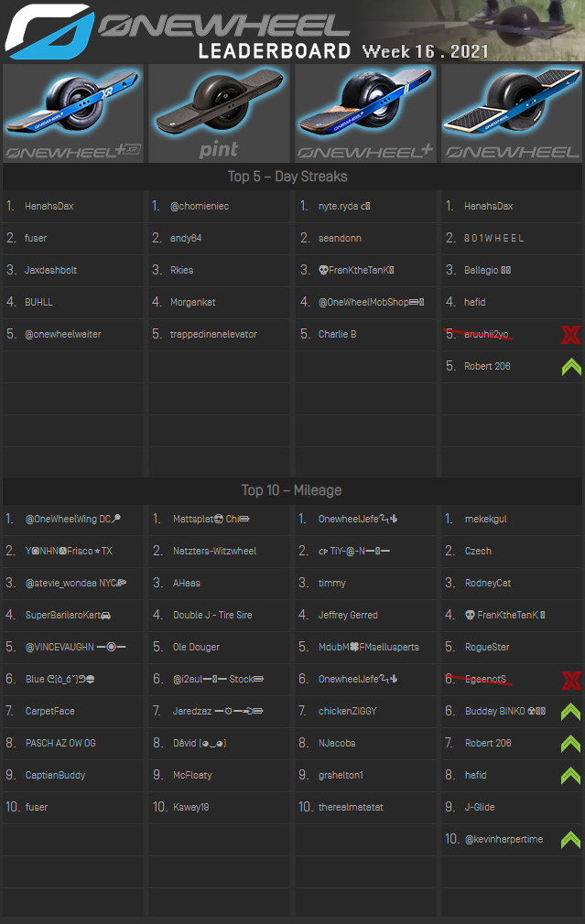Click the green arrow beside Buddey BINKO
585x924 pixels.
[x=570, y=712]
